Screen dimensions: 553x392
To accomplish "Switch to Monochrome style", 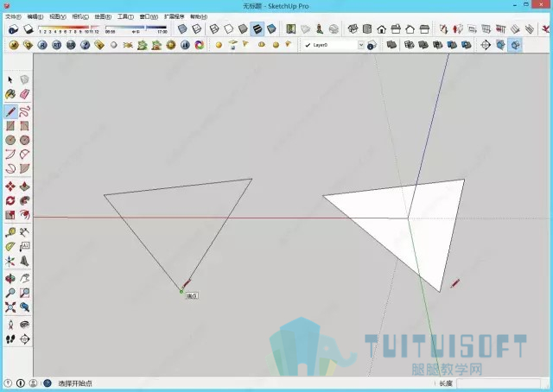I will 271,28.
